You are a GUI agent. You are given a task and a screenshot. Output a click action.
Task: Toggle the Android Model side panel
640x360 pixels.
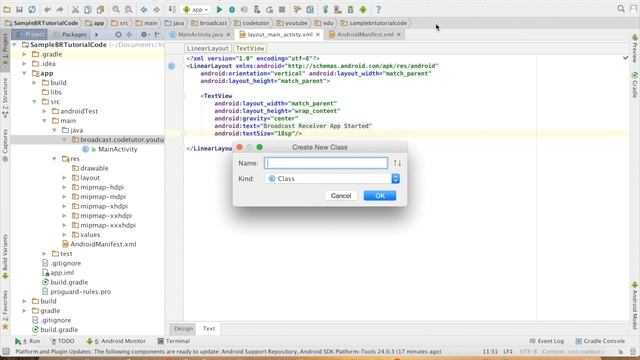pos(635,305)
